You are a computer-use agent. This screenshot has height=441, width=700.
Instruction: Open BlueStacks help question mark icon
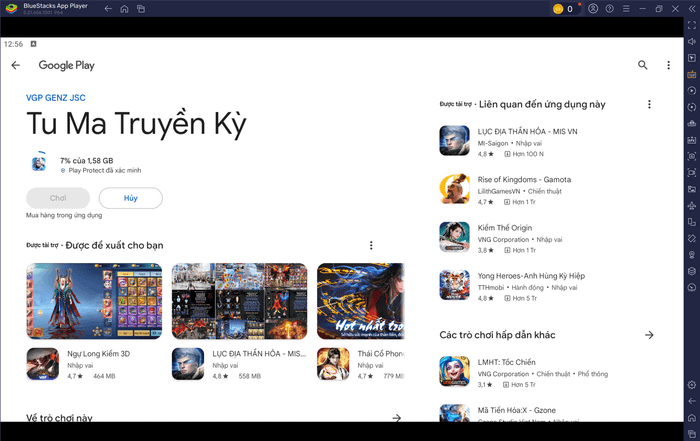pos(609,8)
